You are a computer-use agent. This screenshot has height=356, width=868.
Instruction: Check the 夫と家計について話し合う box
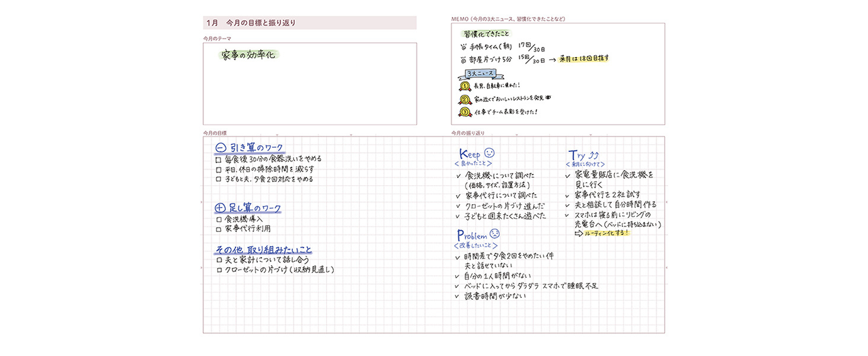pos(219,260)
